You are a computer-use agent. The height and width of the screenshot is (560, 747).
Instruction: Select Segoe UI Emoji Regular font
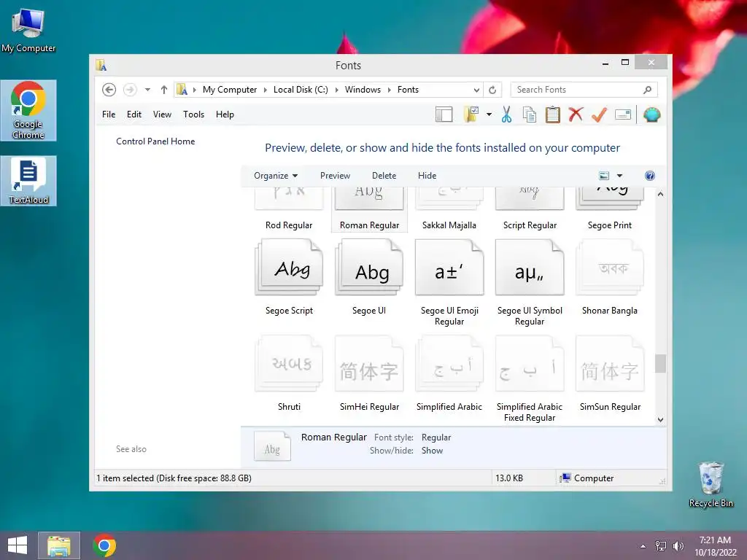pyautogui.click(x=449, y=283)
